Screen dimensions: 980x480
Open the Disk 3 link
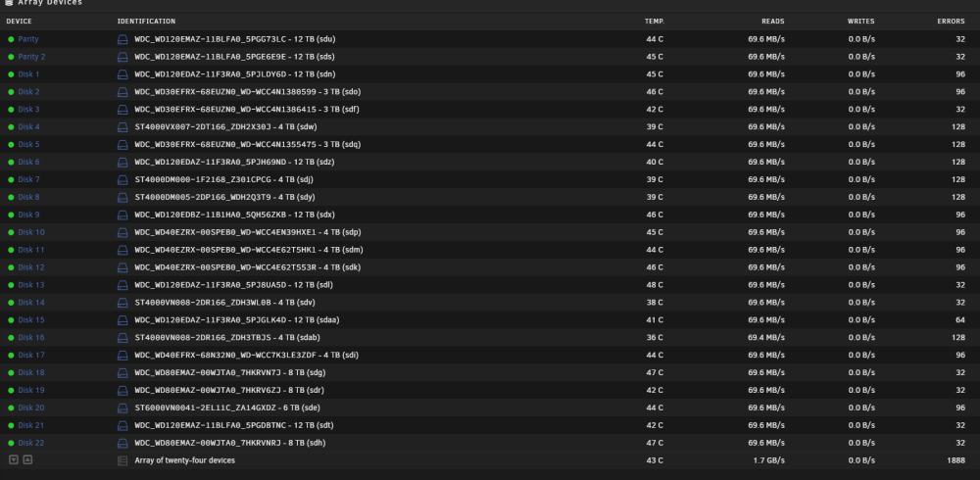click(28, 109)
